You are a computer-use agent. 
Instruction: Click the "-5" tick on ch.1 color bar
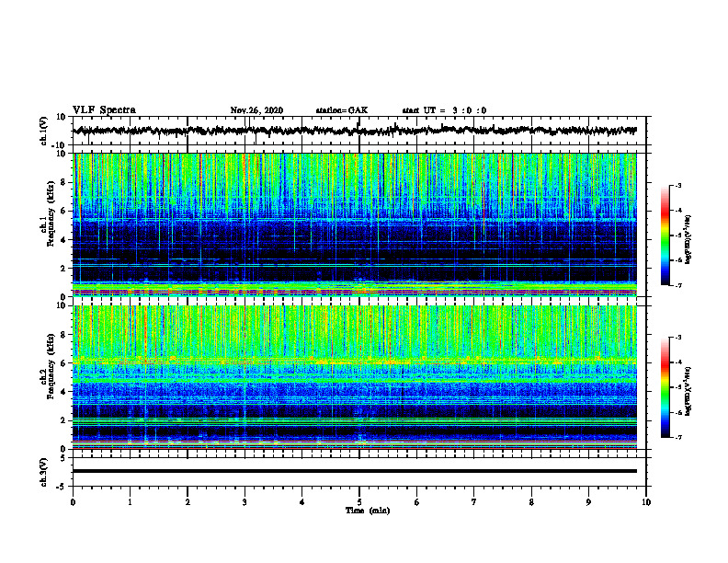(677, 236)
